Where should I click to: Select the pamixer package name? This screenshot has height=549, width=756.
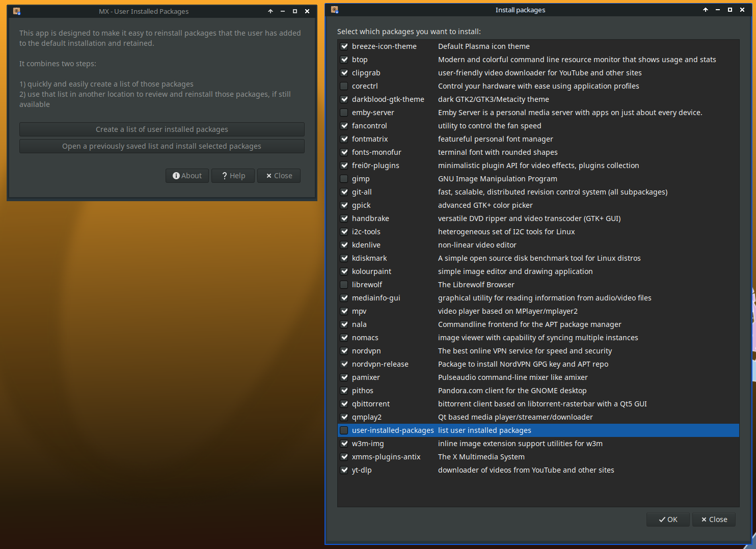(x=366, y=377)
